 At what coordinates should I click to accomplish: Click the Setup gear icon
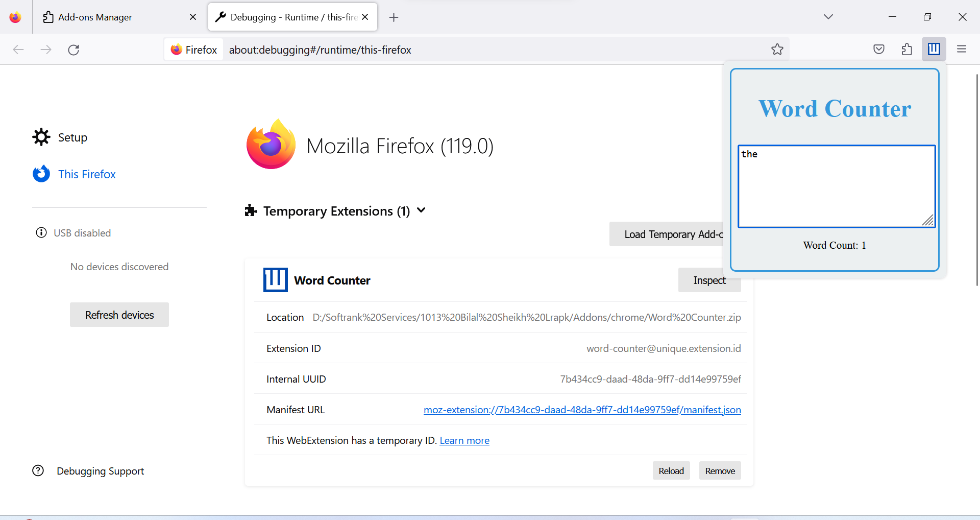point(41,137)
